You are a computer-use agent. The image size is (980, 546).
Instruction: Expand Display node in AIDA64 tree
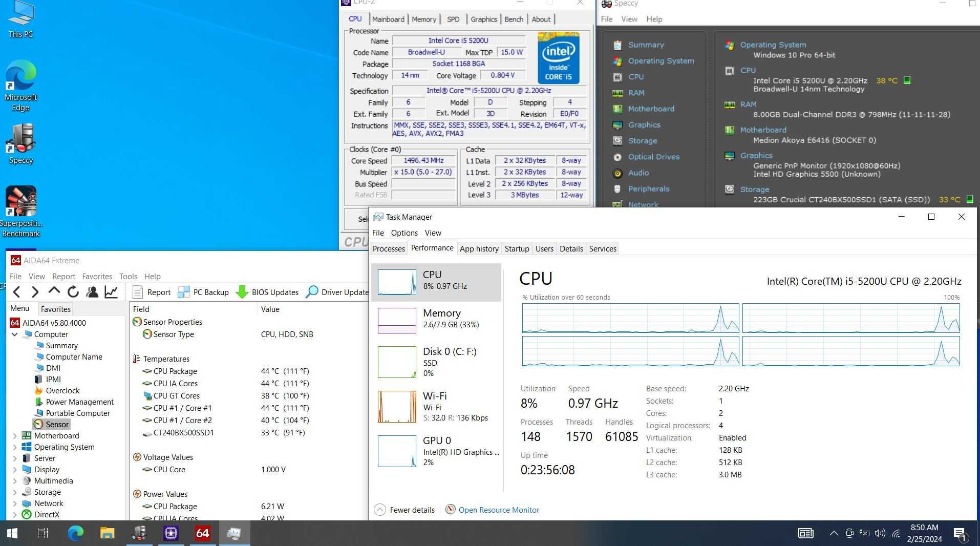click(14, 470)
